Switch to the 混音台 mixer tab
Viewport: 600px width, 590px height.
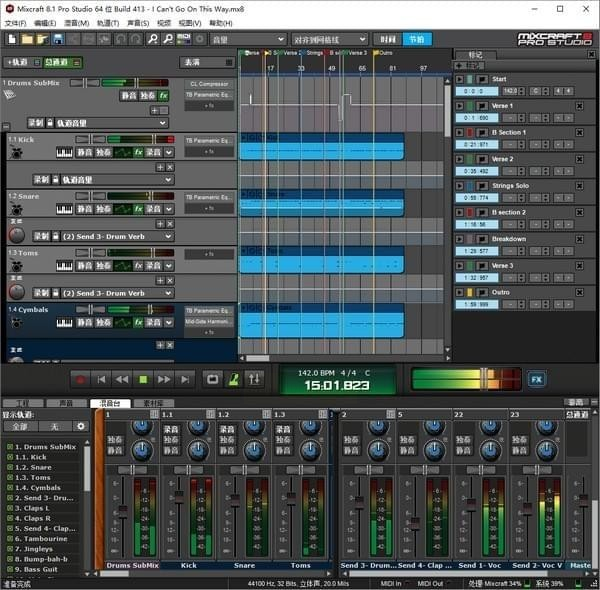[x=110, y=403]
